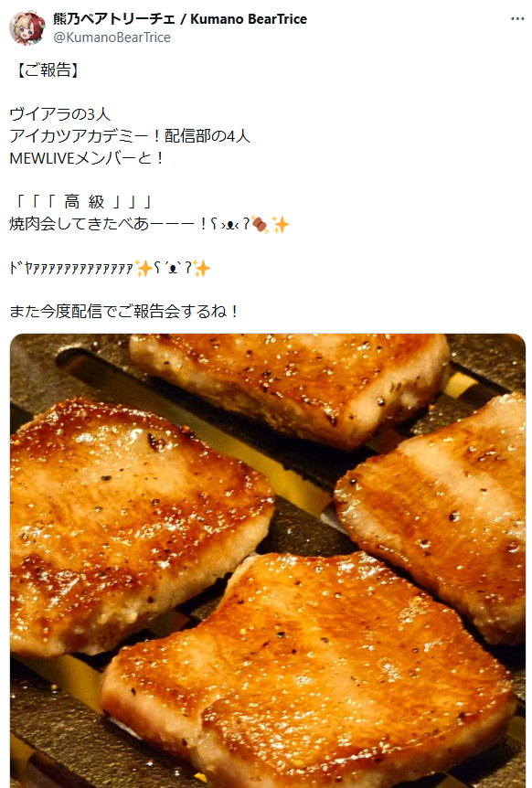
Task: Click the sparkles emoji right after ドヤァァァ text
Action: (x=144, y=268)
